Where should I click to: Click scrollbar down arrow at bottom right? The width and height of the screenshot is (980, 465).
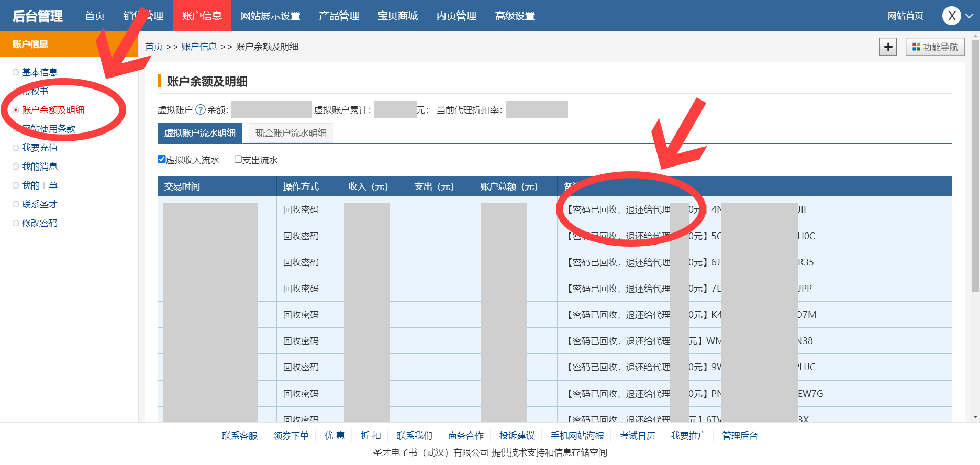click(x=975, y=417)
